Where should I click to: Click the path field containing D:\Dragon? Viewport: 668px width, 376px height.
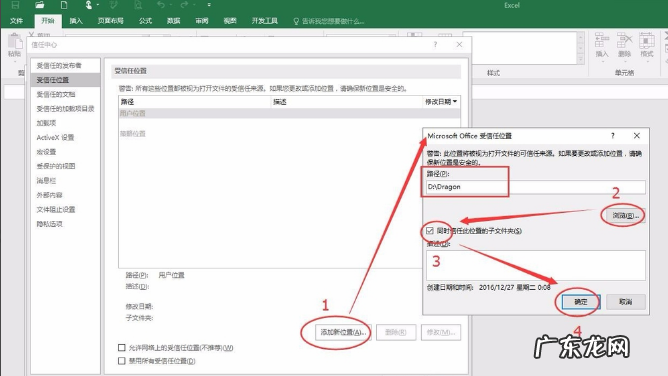tap(536, 187)
